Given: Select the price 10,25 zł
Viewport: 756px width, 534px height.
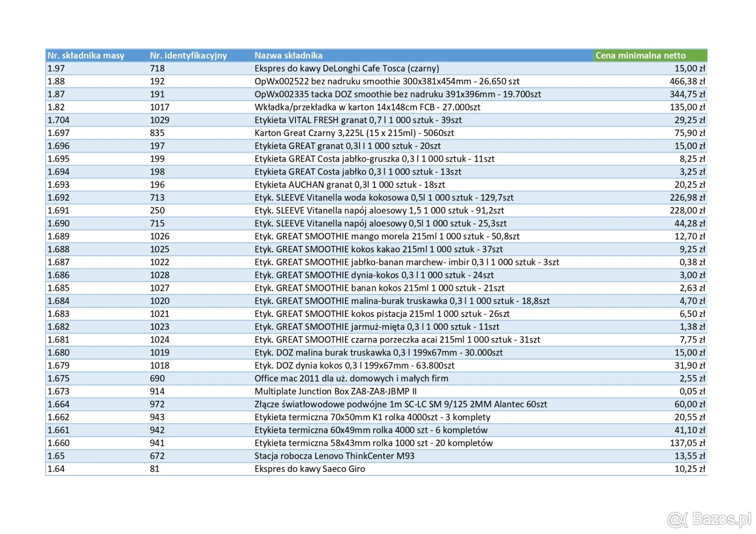Looking at the screenshot, I should pyautogui.click(x=690, y=469).
